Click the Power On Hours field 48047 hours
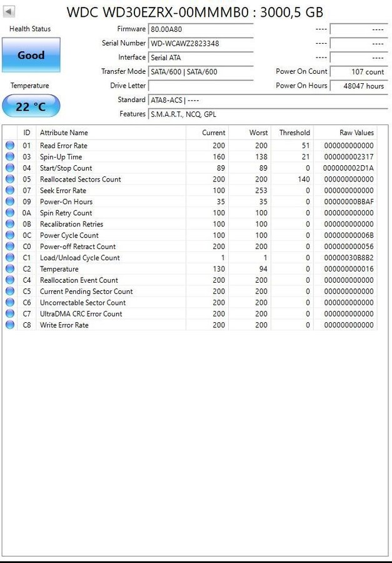The image size is (392, 563). pyautogui.click(x=359, y=86)
